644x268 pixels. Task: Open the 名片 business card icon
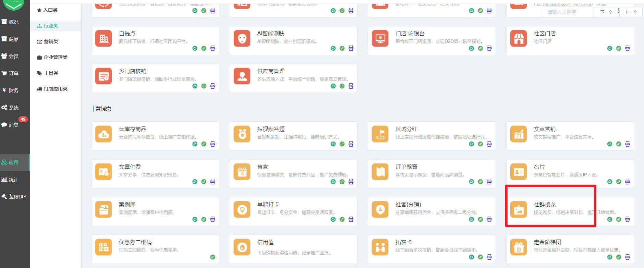click(519, 172)
